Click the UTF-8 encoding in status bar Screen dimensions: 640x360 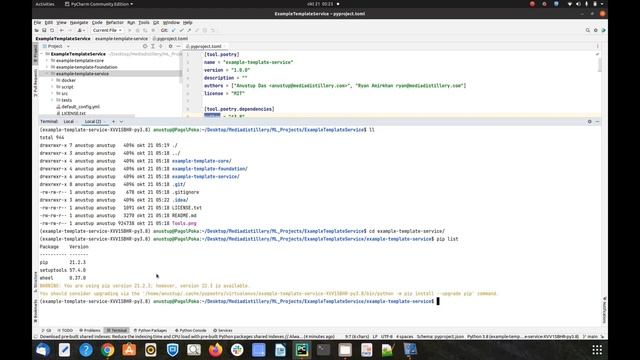pyautogui.click(x=387, y=337)
